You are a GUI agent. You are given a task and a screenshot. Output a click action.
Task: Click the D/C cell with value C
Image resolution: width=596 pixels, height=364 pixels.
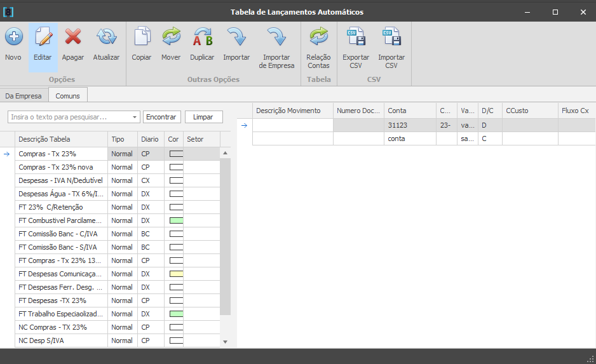coord(491,138)
